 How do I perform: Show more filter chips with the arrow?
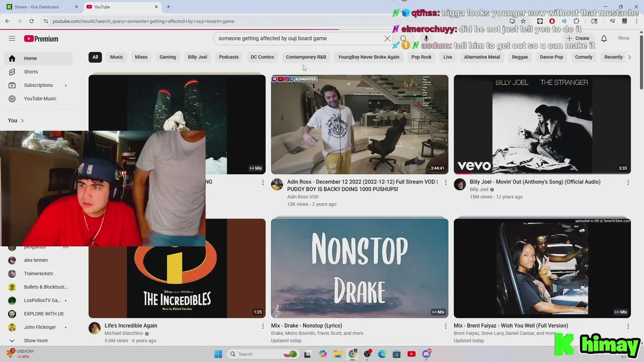tap(629, 57)
